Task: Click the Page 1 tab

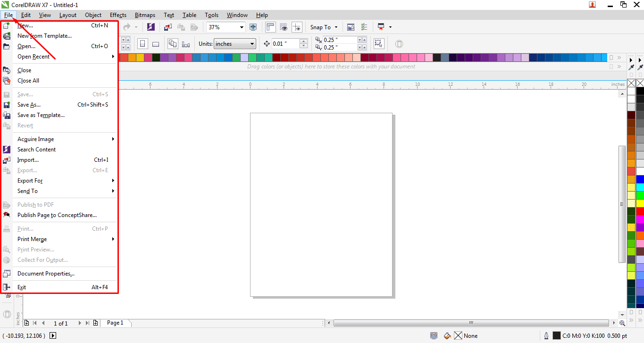Action: pyautogui.click(x=116, y=323)
